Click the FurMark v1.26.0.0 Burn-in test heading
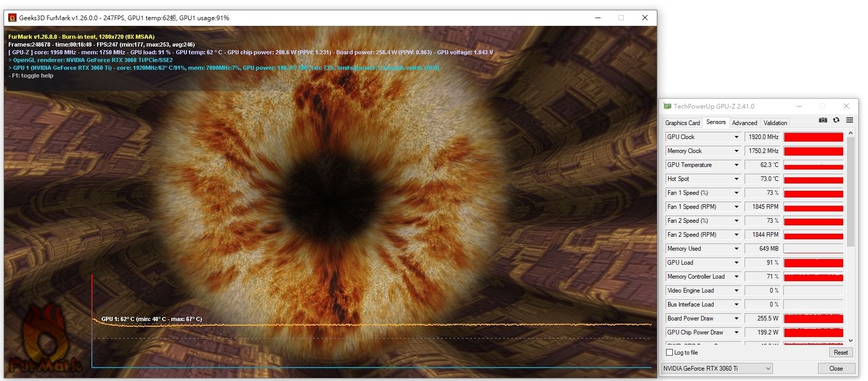This screenshot has height=381, width=868. coord(82,37)
